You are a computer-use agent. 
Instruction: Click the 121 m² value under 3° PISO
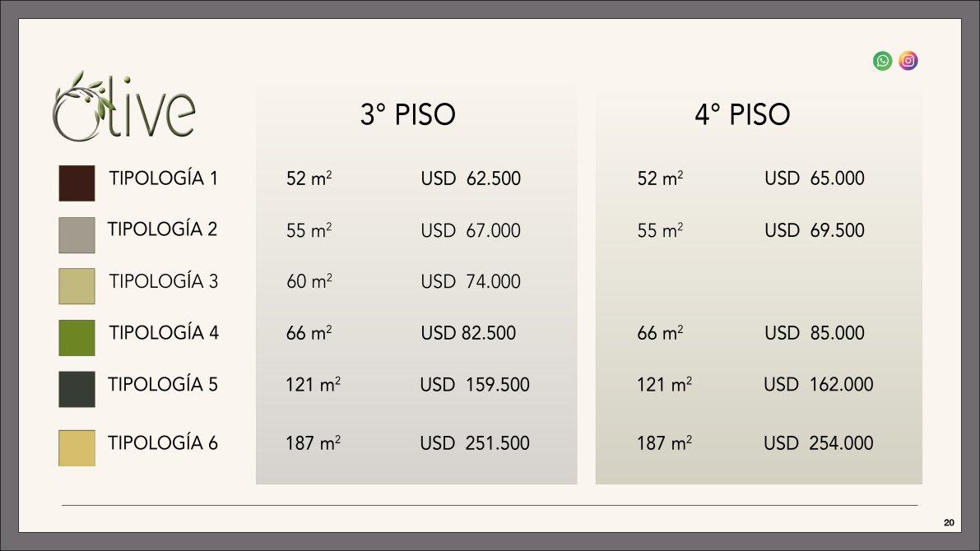click(314, 383)
